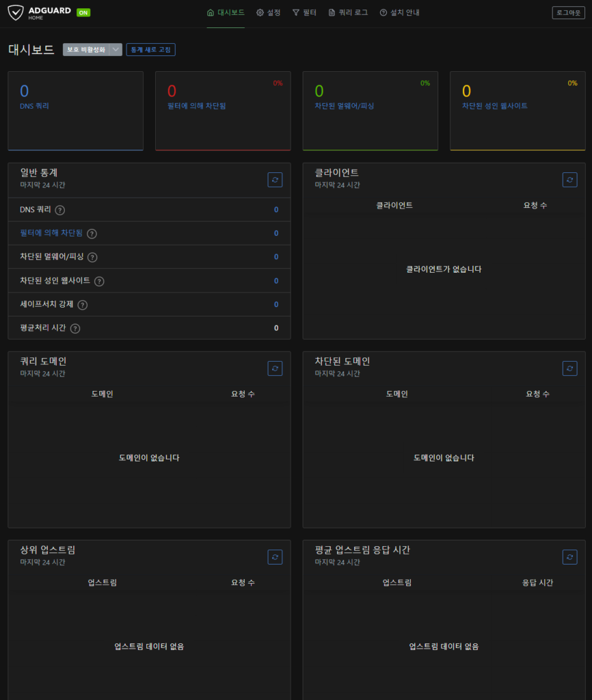Click the 통계 새로 고침 button

150,49
